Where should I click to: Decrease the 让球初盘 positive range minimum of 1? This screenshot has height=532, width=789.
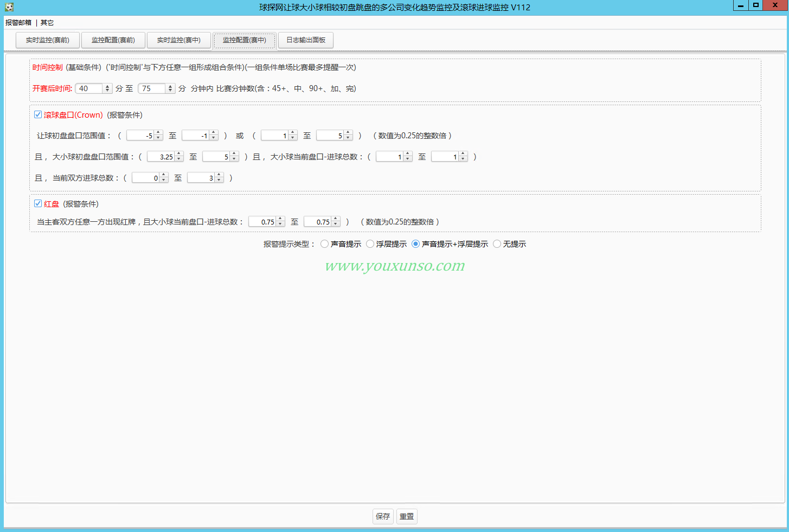coord(293,138)
